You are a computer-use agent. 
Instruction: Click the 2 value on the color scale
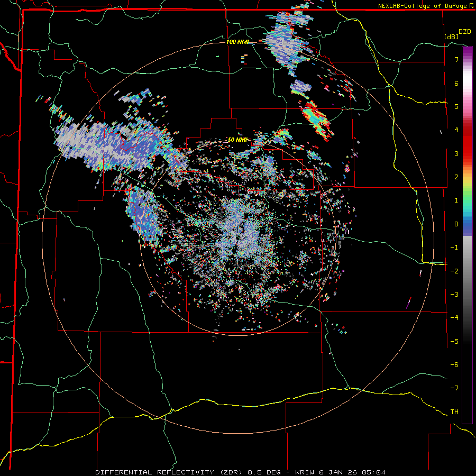[x=456, y=177]
